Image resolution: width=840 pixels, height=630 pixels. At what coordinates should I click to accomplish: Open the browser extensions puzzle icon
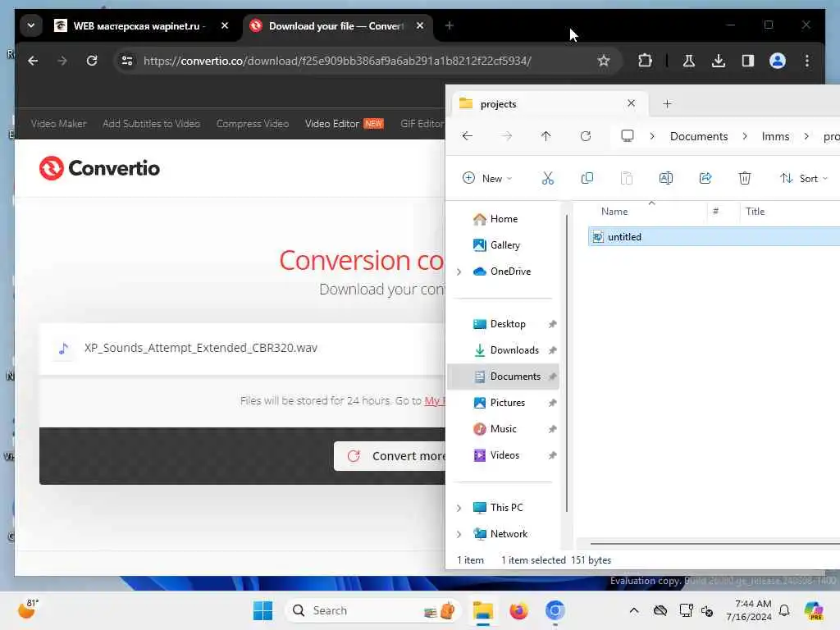645,61
